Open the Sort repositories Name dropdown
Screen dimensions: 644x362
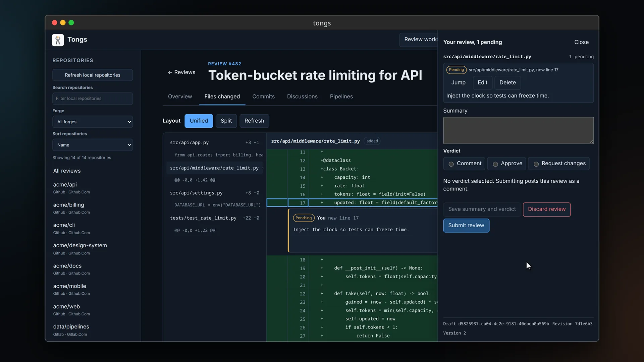coord(93,145)
